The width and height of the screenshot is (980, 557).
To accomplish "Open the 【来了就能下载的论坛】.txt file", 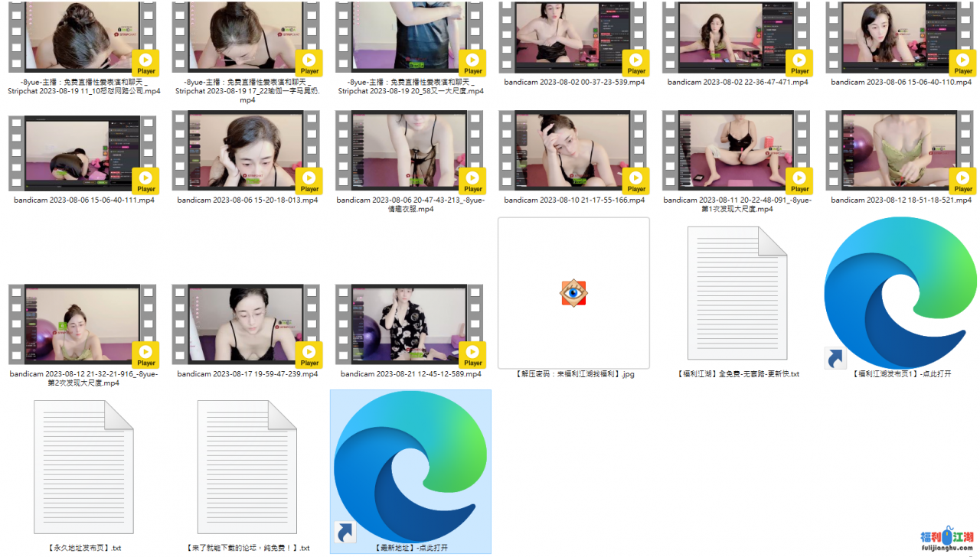I will coord(247,467).
